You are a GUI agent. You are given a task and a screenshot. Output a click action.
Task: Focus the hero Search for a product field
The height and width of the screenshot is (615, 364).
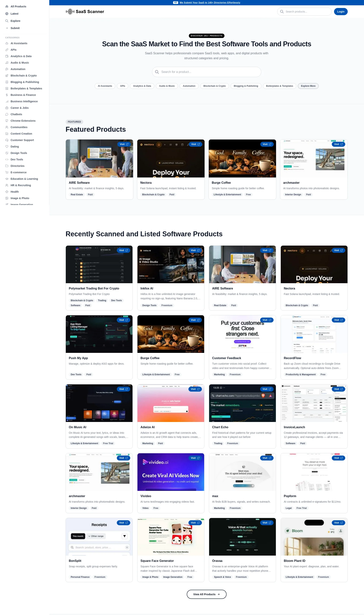point(206,72)
